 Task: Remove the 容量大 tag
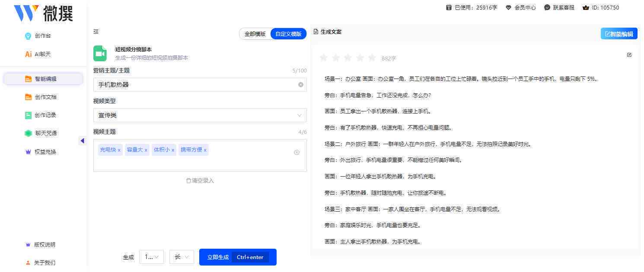tap(146, 150)
